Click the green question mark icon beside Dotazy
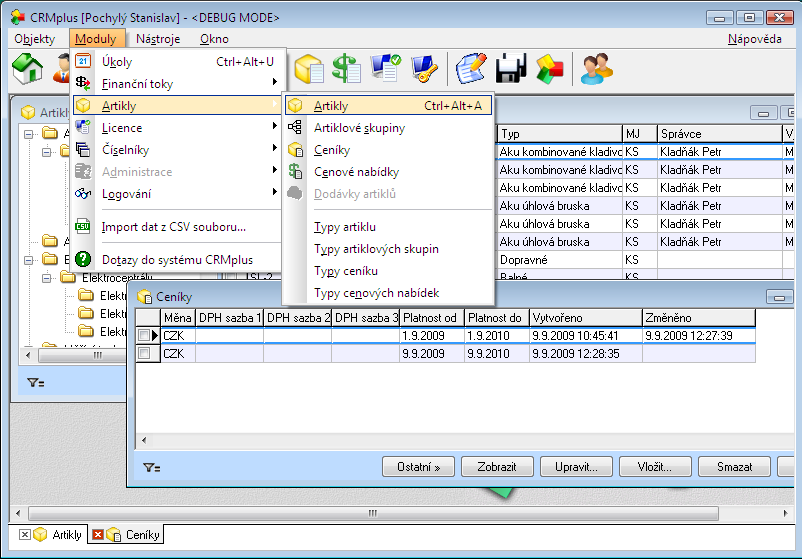Image resolution: width=802 pixels, height=559 pixels. (x=83, y=259)
